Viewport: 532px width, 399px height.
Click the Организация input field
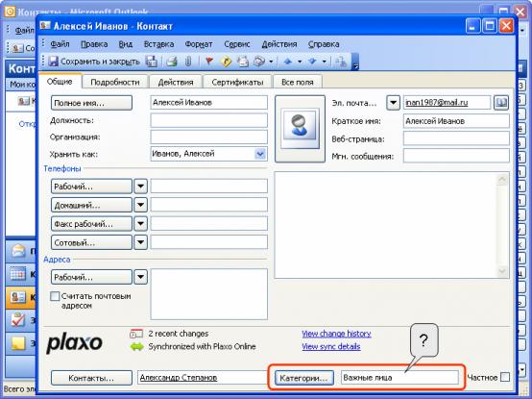coord(209,137)
